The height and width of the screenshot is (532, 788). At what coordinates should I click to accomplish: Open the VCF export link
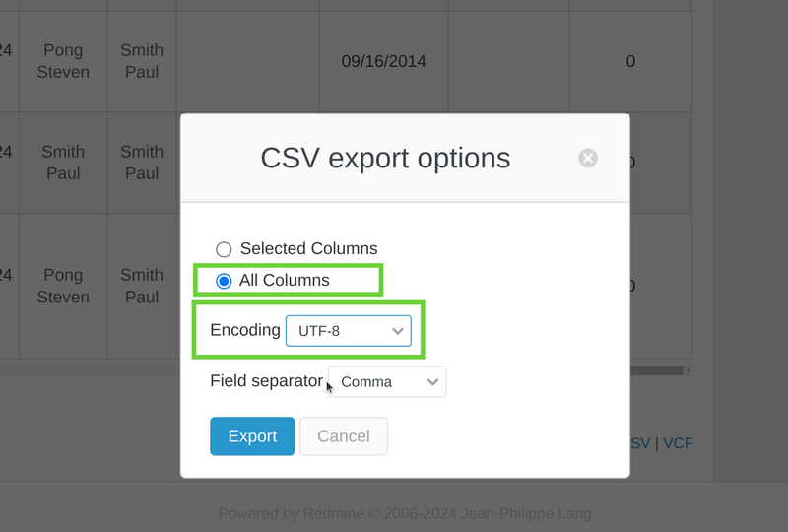[678, 443]
